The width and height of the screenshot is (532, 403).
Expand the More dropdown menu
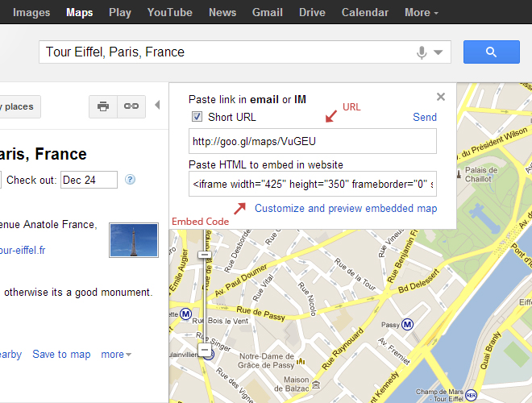click(422, 13)
